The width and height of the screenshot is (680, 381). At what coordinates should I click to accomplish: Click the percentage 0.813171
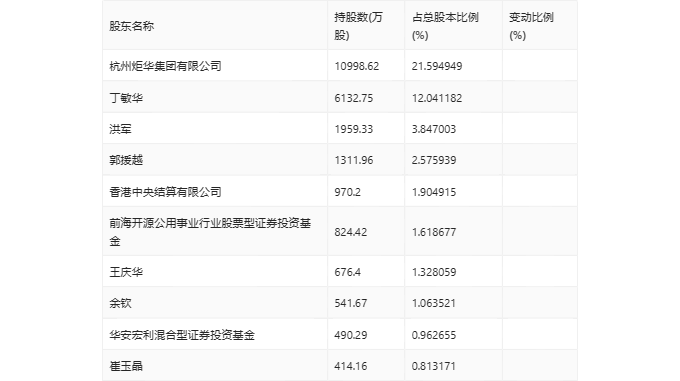tap(434, 366)
